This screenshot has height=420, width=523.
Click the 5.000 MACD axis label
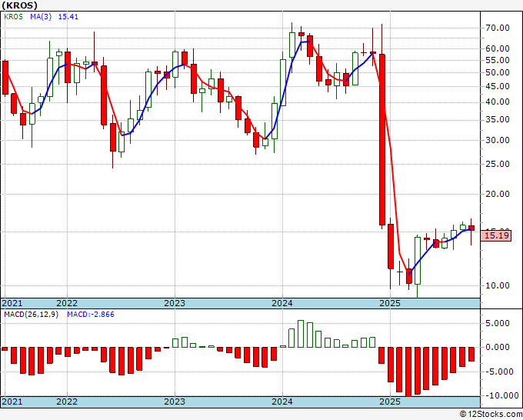pos(498,323)
